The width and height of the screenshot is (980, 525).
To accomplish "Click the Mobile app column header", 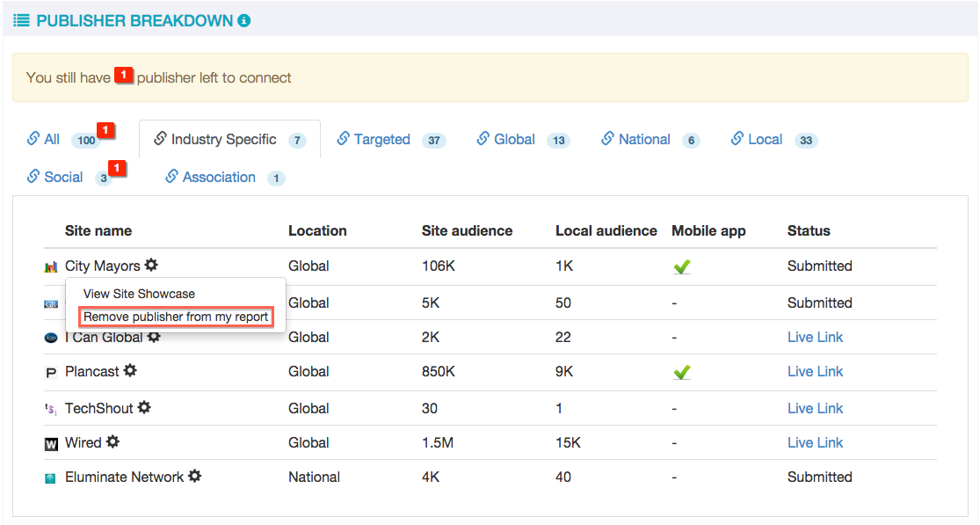I will [708, 231].
